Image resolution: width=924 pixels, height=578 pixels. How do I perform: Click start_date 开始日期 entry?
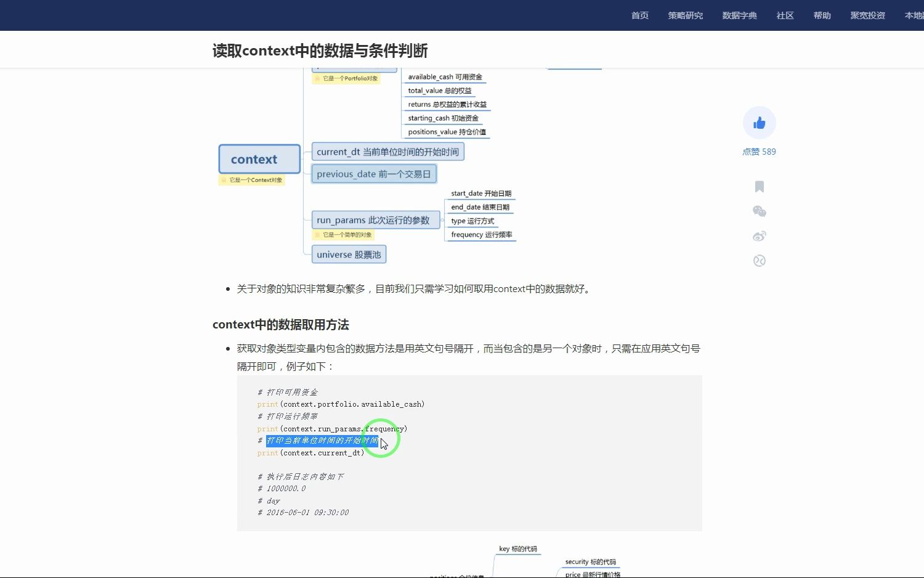(481, 193)
